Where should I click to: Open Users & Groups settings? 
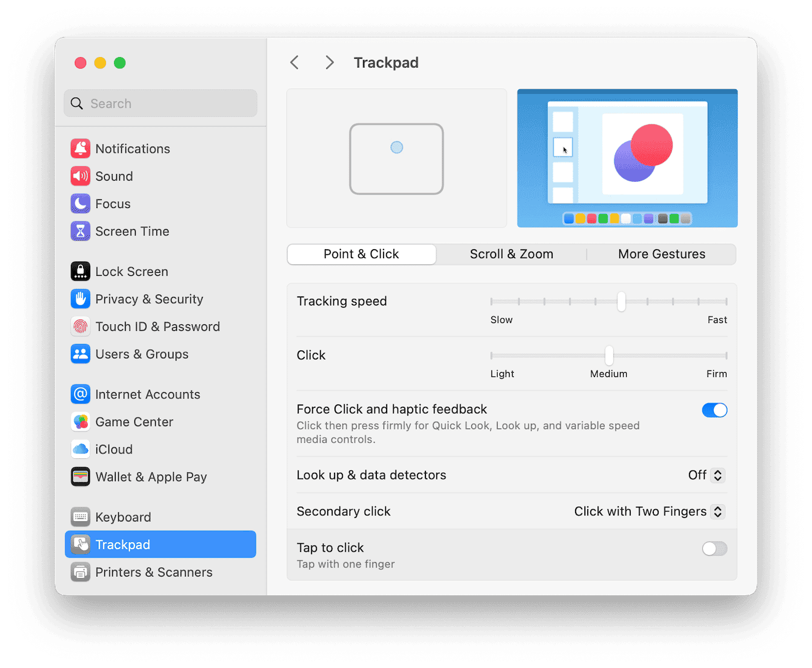142,354
